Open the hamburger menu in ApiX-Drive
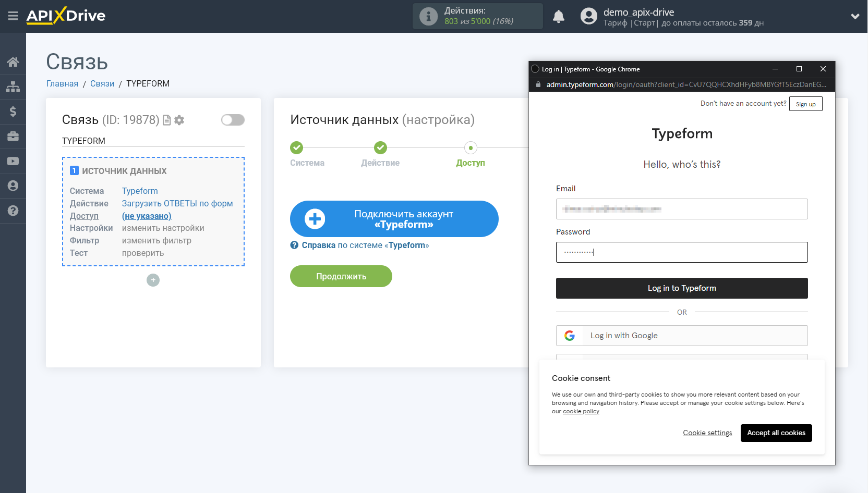The image size is (868, 493). [x=13, y=16]
